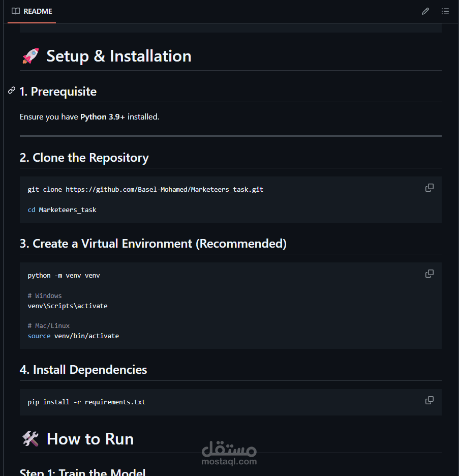
Task: Click the book icon in README tab
Action: coord(16,11)
